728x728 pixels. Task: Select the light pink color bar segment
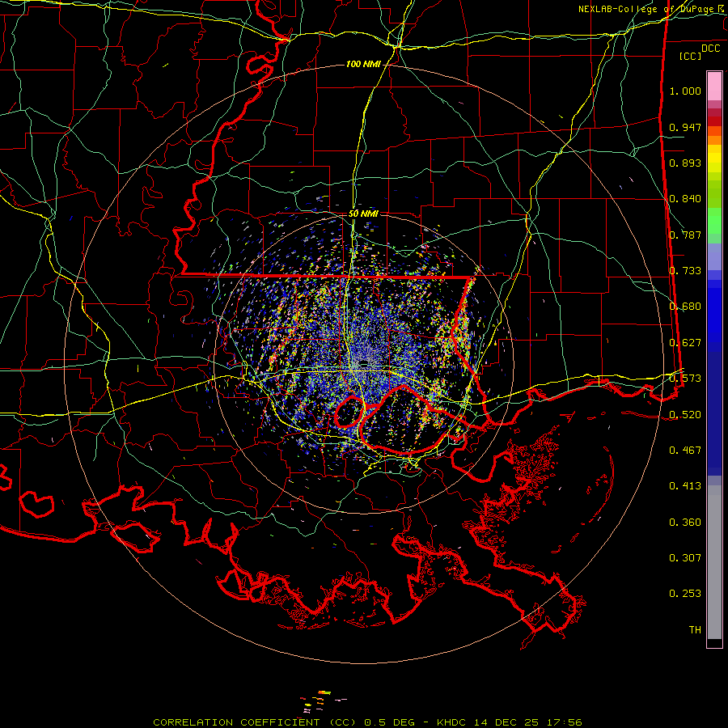[714, 86]
